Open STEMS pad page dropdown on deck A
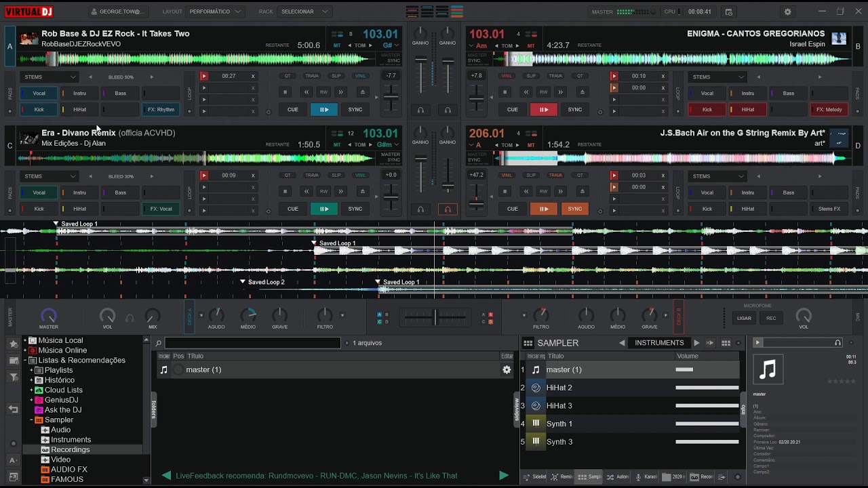 point(50,77)
